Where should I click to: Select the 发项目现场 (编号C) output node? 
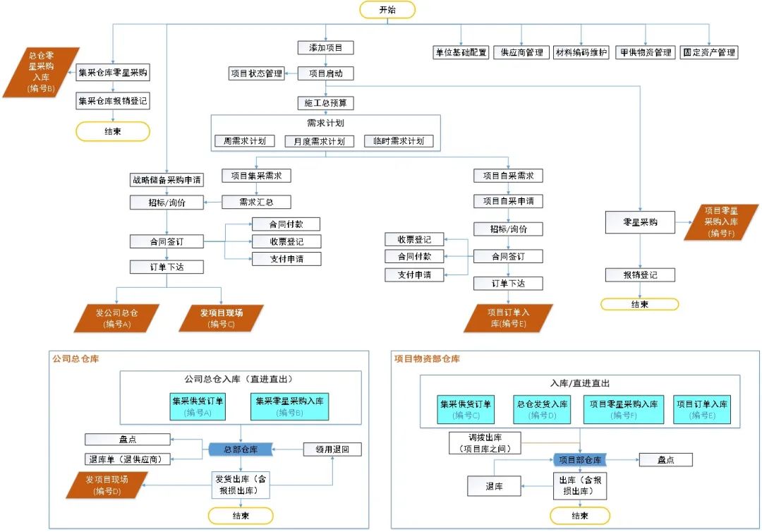click(222, 318)
